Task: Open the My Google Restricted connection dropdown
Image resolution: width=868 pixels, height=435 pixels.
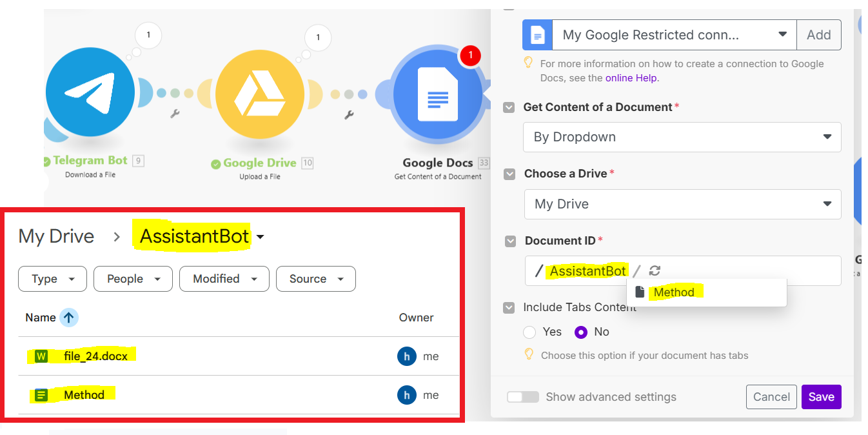Action: [675, 35]
